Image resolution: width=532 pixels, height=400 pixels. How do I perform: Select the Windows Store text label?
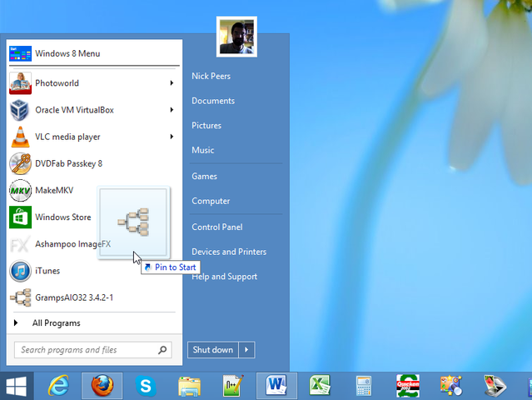[x=63, y=217]
